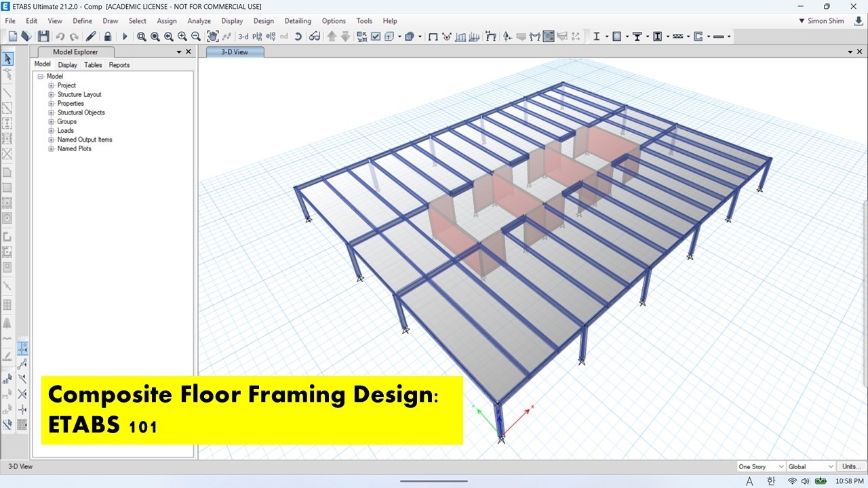Screen dimensions: 868x488
Task: Click the rotate 3D view icon
Action: [x=298, y=37]
